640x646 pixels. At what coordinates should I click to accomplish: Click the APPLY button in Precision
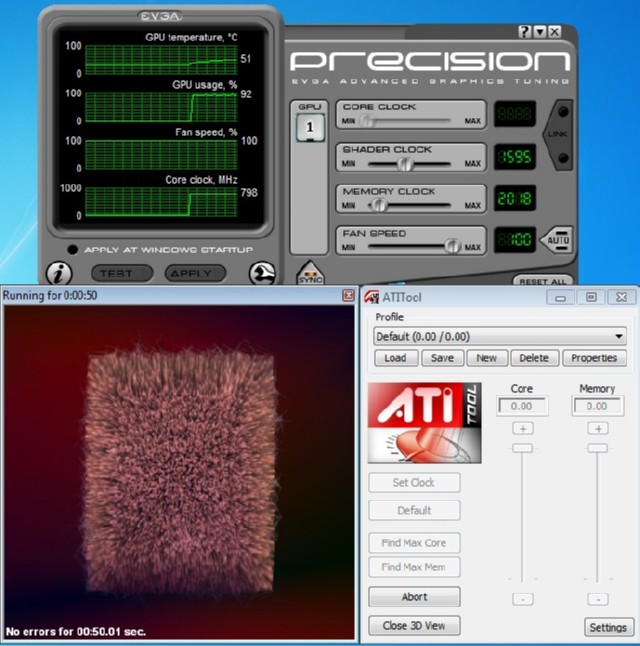pos(195,273)
